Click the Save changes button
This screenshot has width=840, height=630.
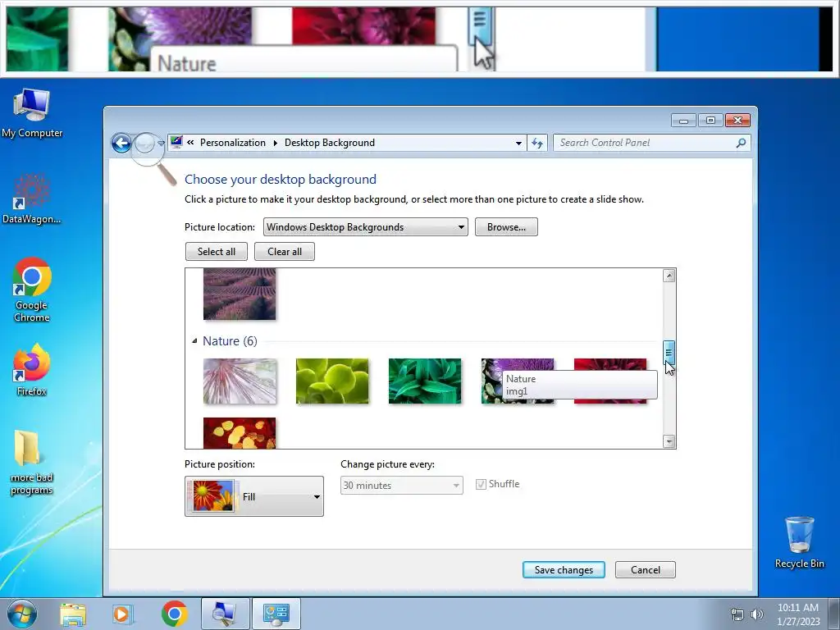pos(564,569)
